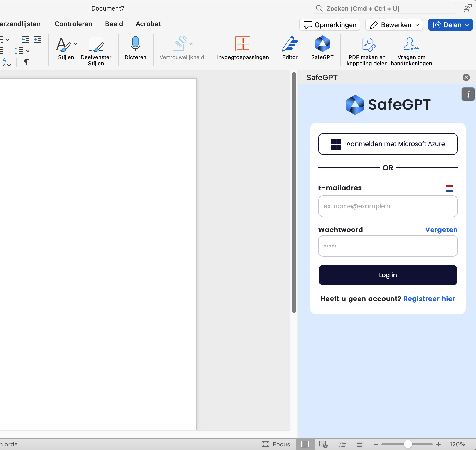Expand the Delen share dropdown

click(x=467, y=25)
